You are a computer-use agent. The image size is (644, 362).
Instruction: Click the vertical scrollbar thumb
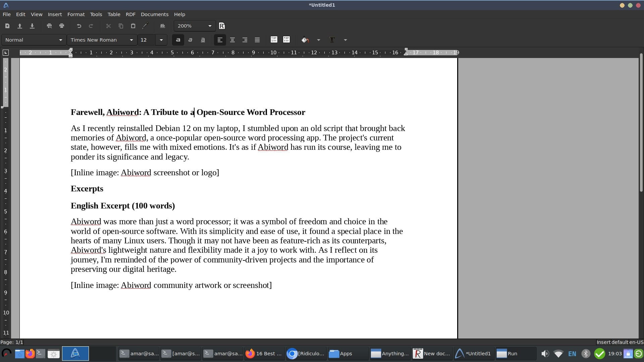641,122
